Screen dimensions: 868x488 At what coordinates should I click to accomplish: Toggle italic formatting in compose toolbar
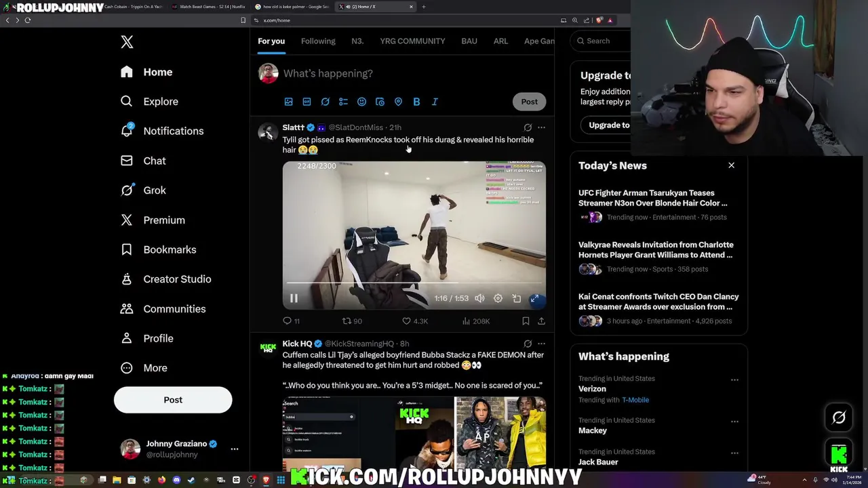click(435, 102)
